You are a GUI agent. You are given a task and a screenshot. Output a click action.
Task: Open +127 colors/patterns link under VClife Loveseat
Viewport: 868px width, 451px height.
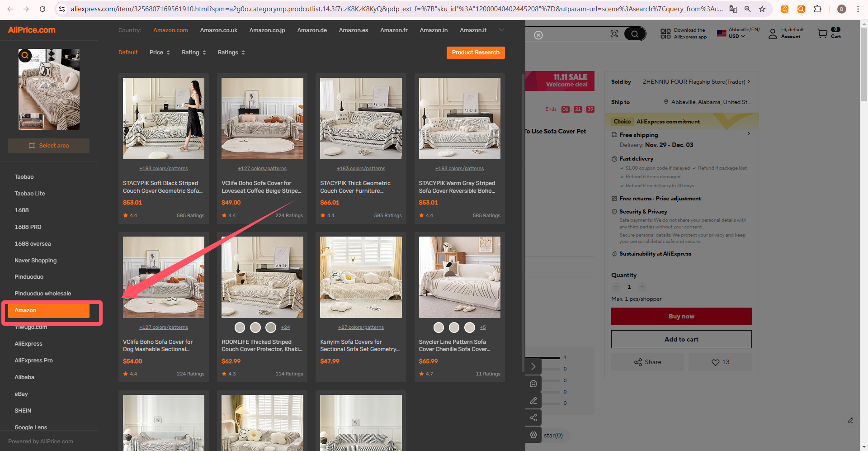tap(262, 168)
